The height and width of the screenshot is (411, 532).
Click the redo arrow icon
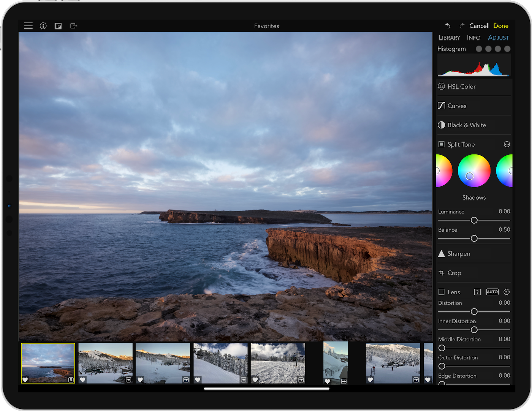462,26
